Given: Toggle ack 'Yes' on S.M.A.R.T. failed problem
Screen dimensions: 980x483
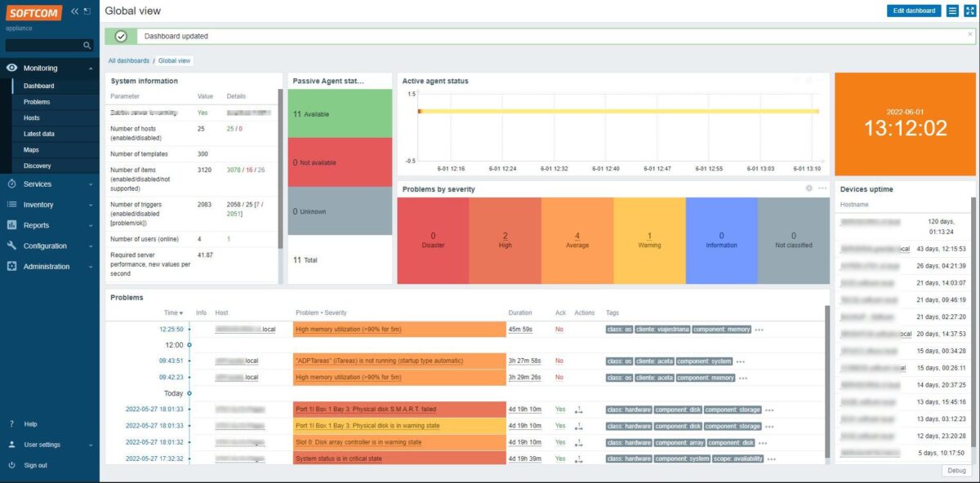Looking at the screenshot, I should [x=559, y=410].
